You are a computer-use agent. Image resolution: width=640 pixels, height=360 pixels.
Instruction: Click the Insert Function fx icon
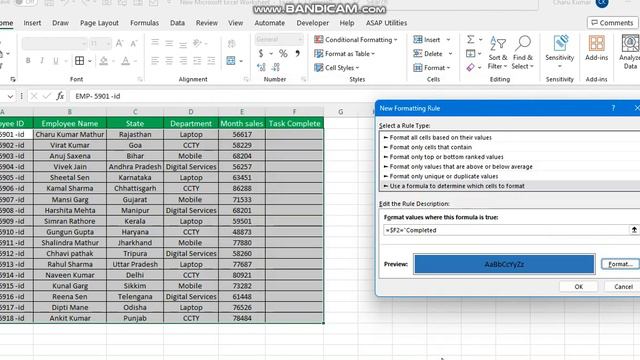(60, 96)
